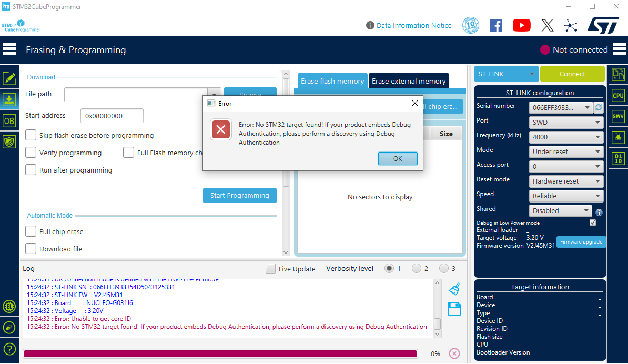Uncheck Debug in Low Power mode
628x364 pixels.
coord(593,223)
